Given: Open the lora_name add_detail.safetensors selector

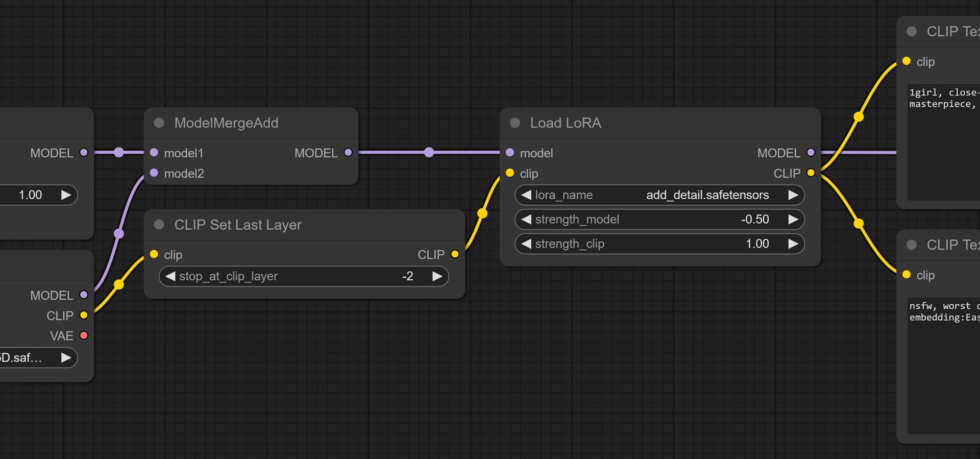Looking at the screenshot, I should pyautogui.click(x=659, y=195).
